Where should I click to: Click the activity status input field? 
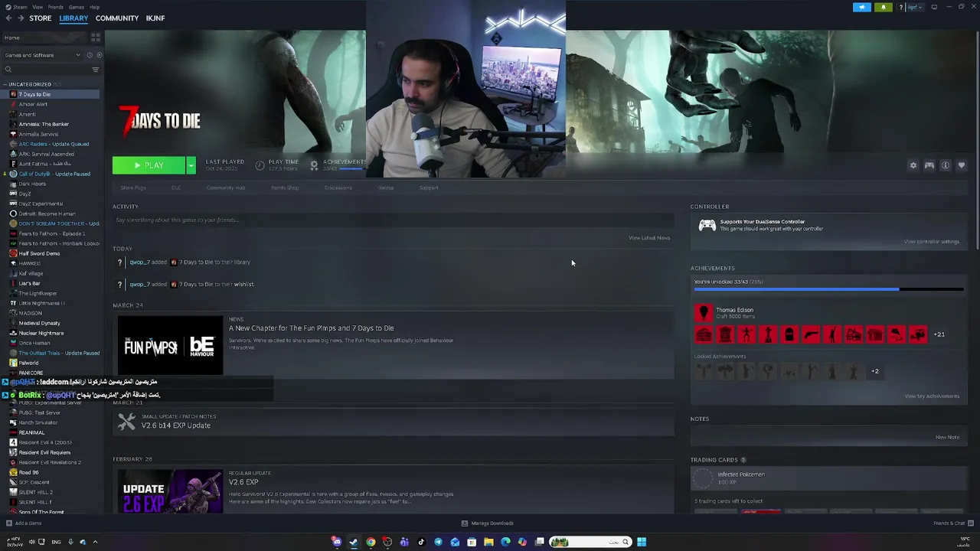pyautogui.click(x=394, y=220)
